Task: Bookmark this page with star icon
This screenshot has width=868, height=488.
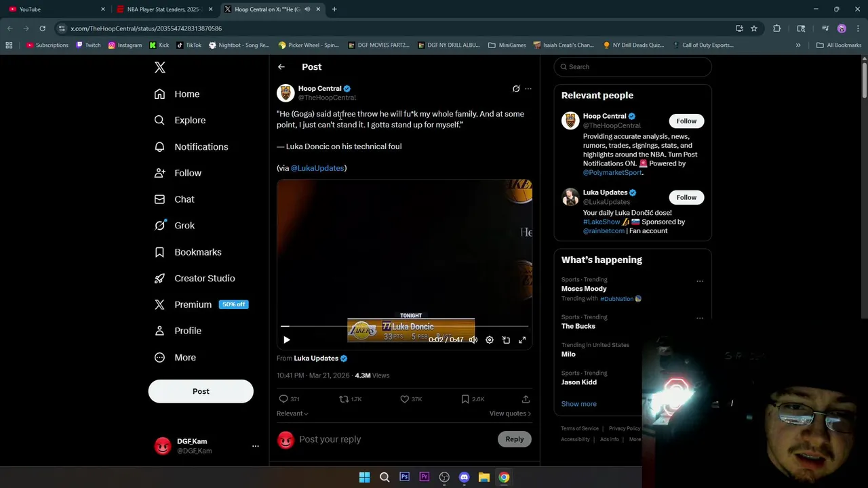Action: coord(754,28)
